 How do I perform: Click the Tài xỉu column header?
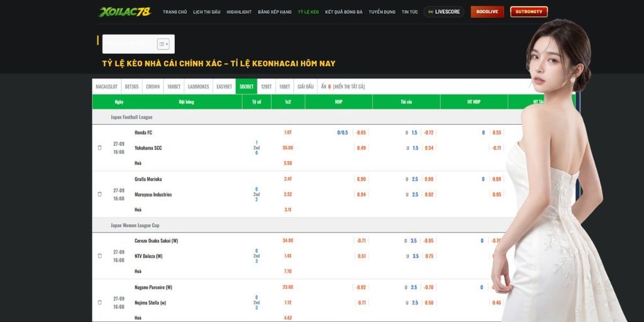[x=406, y=102]
